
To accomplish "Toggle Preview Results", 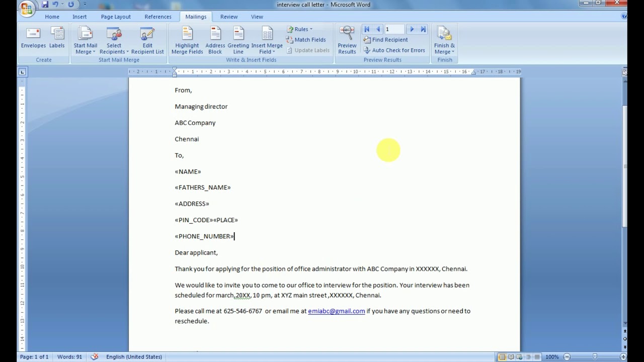I will click(347, 40).
